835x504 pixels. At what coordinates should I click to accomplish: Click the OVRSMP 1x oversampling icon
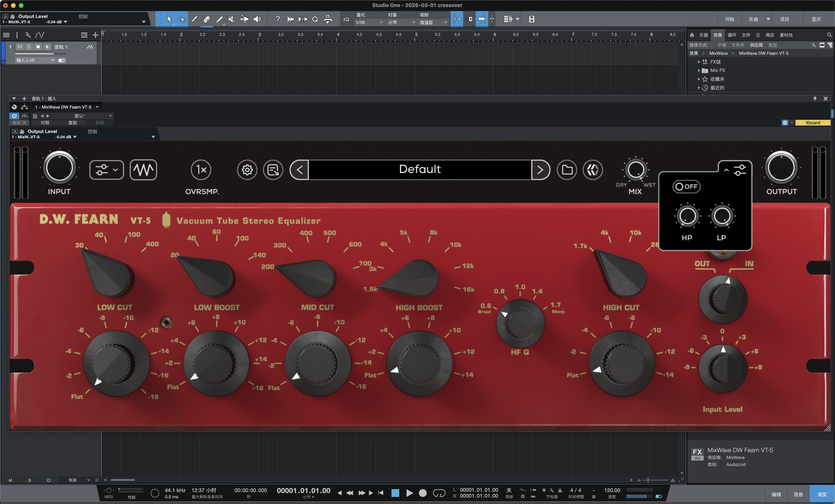point(201,170)
